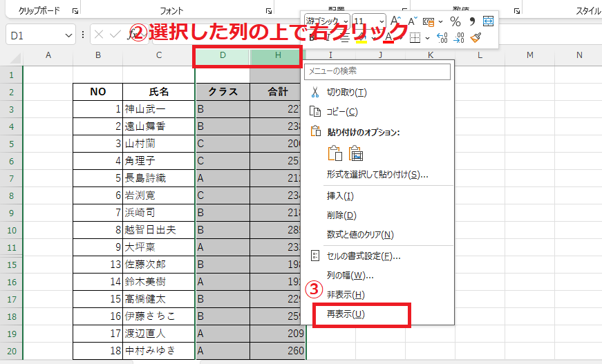Choose the paste as picture option icon
Image resolution: width=602 pixels, height=364 pixels.
[x=356, y=153]
